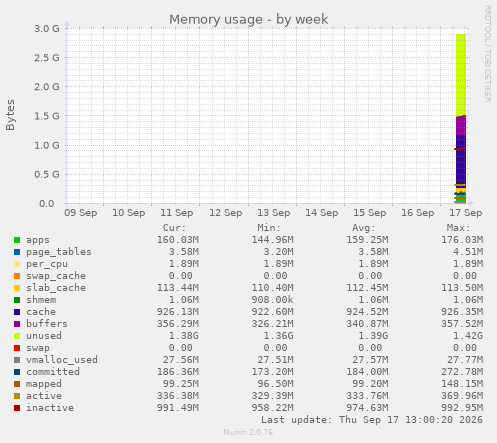Click the lime unused legend swatch
497x443 pixels.
(17, 336)
